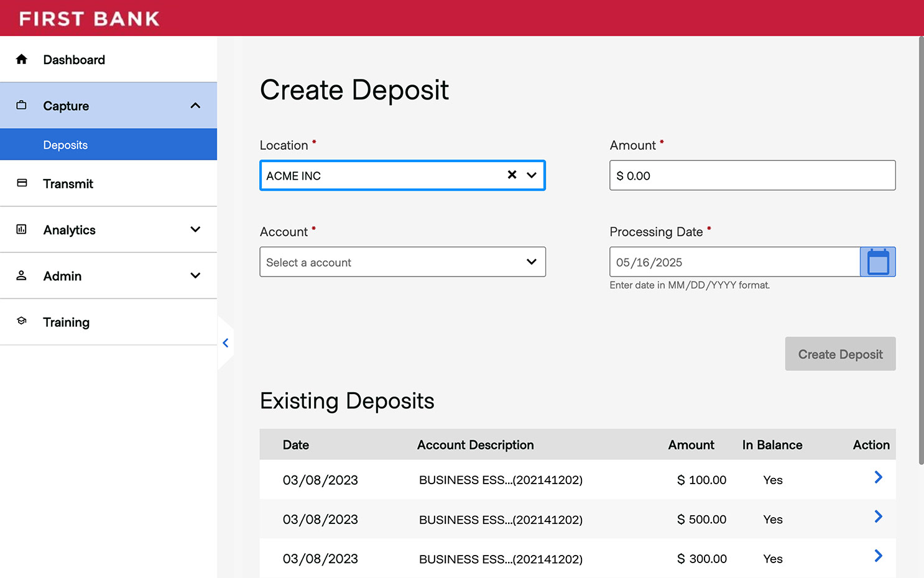The image size is (924, 578).
Task: Click the Existing Deposits heading
Action: point(347,401)
